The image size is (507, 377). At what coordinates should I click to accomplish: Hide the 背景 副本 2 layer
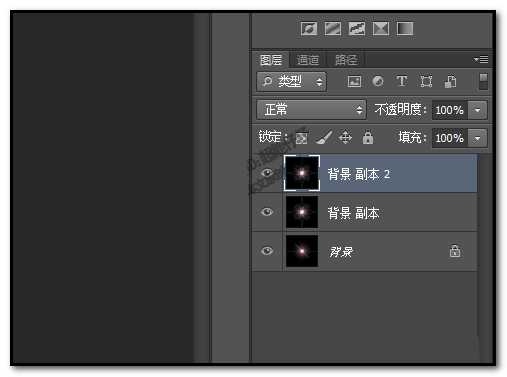point(267,173)
